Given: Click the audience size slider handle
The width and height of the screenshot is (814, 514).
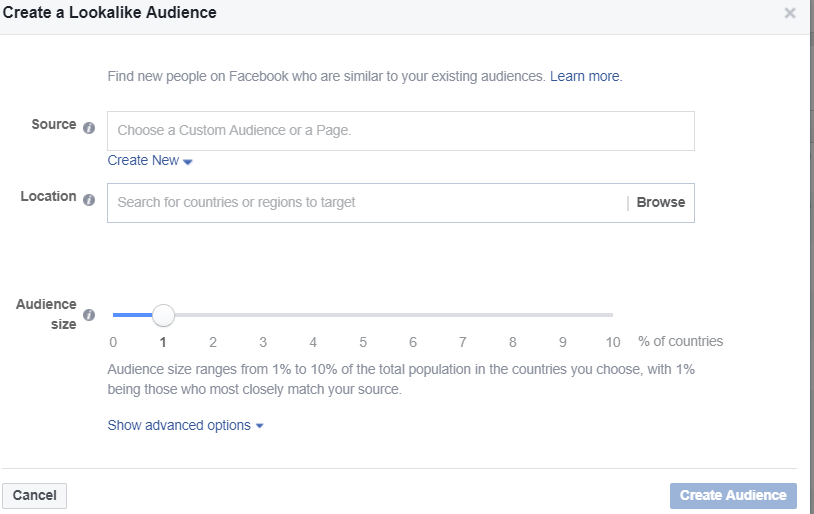Looking at the screenshot, I should (x=163, y=315).
